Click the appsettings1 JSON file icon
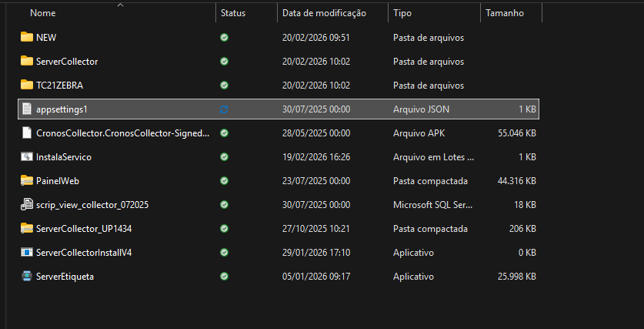The image size is (644, 329). 27,109
